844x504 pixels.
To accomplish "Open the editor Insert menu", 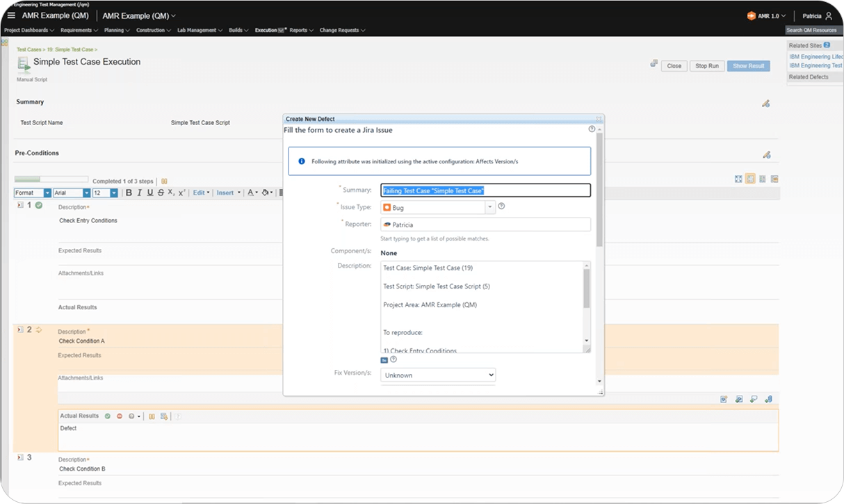I will pos(228,193).
